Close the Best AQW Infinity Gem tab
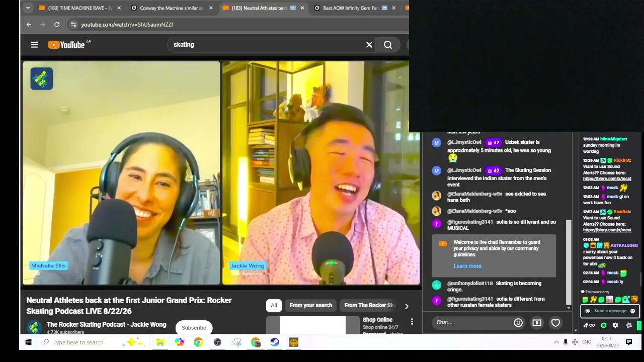644x362 pixels. coord(393,8)
